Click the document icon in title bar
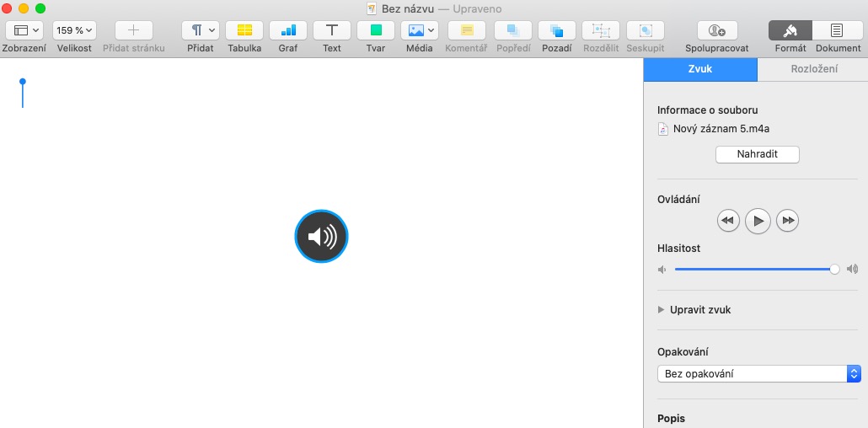The width and height of the screenshot is (868, 428). coord(372,9)
